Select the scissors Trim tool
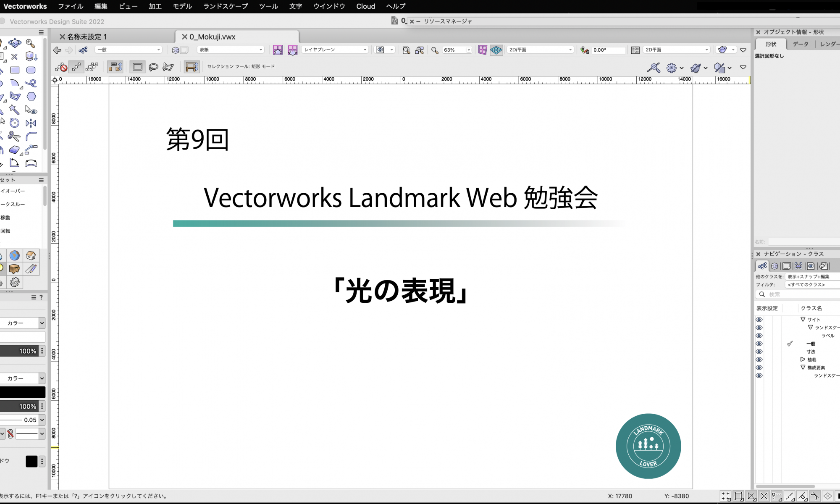 14,136
